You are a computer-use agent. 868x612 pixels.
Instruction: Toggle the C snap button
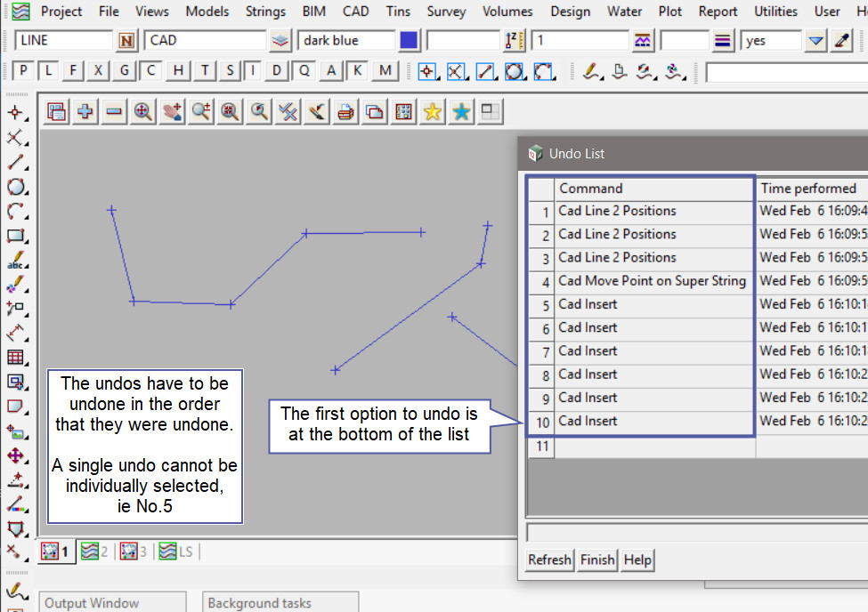click(150, 71)
